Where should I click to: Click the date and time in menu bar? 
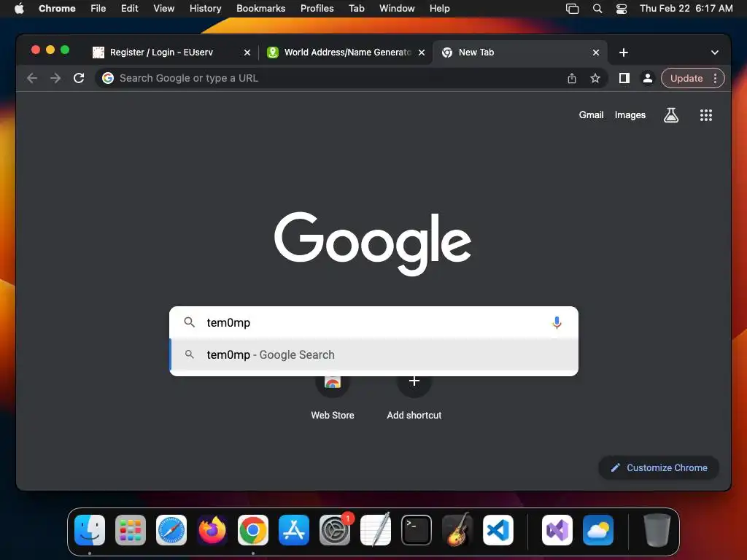pyautogui.click(x=686, y=9)
